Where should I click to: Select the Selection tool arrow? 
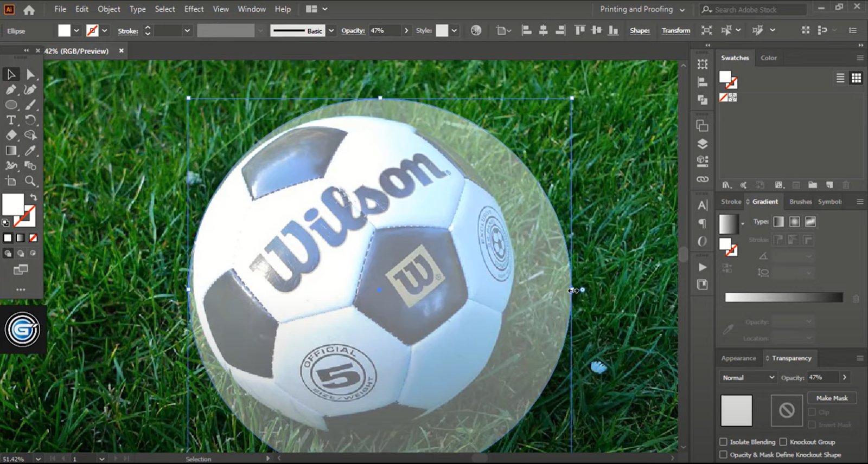pos(11,74)
